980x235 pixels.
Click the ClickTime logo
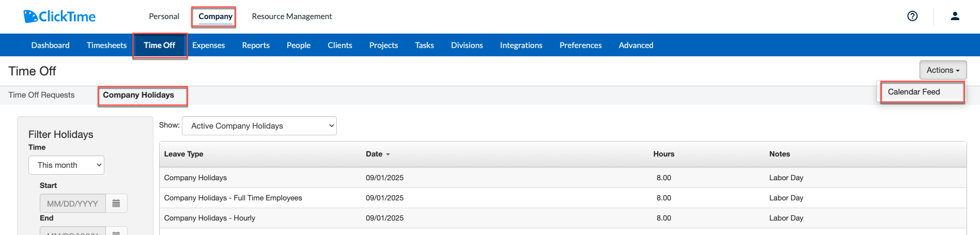59,17
